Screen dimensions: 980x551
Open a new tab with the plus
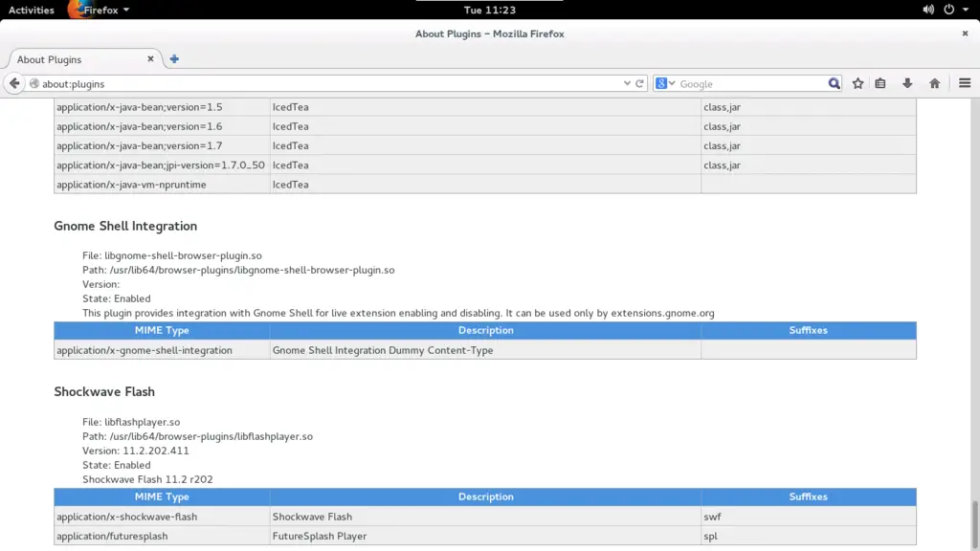174,59
